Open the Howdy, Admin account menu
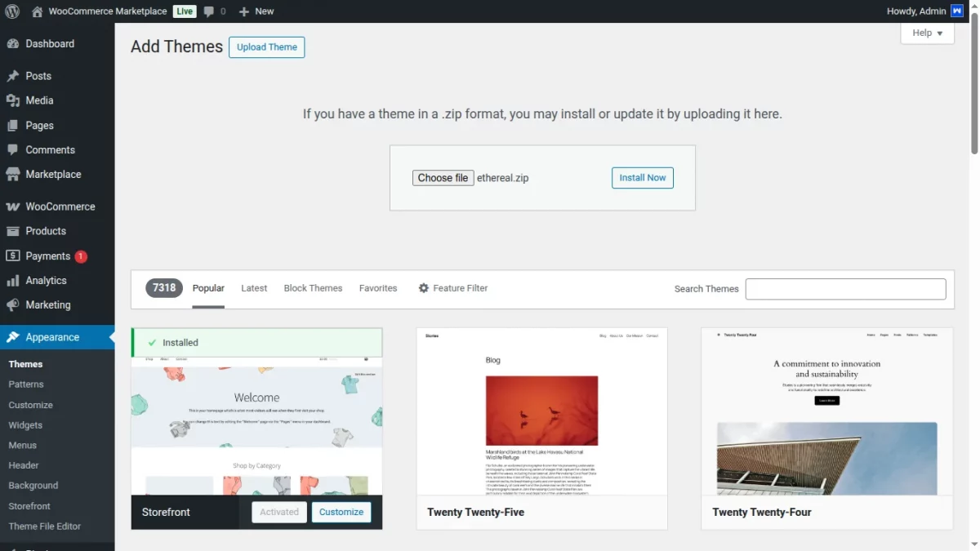 click(x=924, y=11)
